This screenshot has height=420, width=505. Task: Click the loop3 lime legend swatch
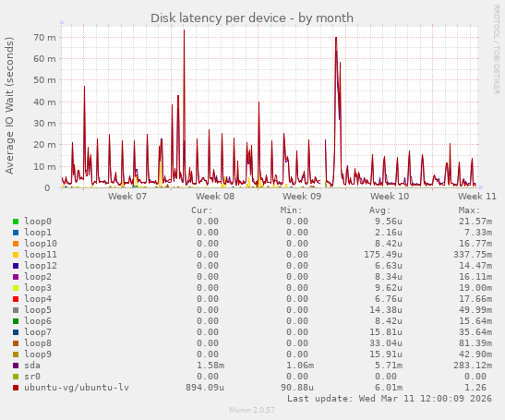[x=16, y=288]
